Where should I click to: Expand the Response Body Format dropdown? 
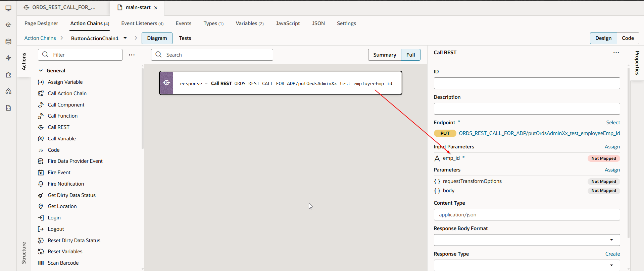tap(611, 240)
